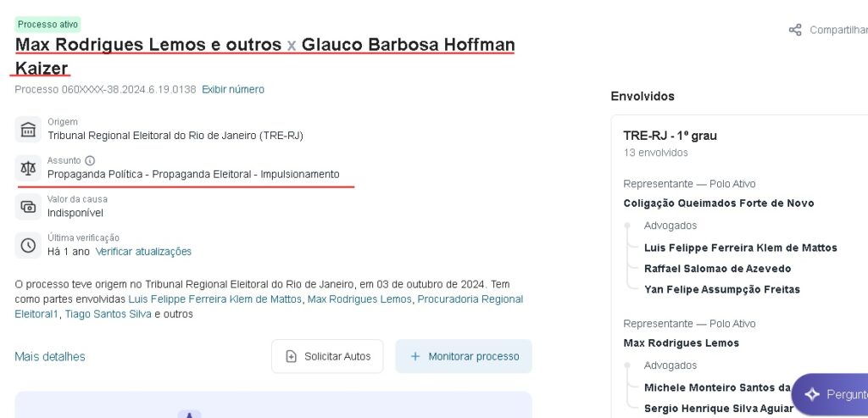Screen dimensions: 868x418
Task: Click the money Valor da causa icon
Action: (28, 206)
